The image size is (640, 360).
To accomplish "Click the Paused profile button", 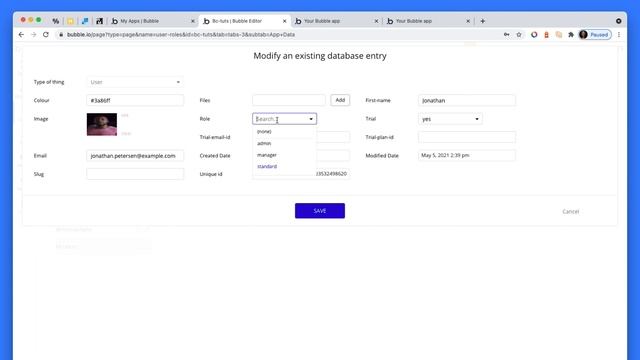I will 595,35.
